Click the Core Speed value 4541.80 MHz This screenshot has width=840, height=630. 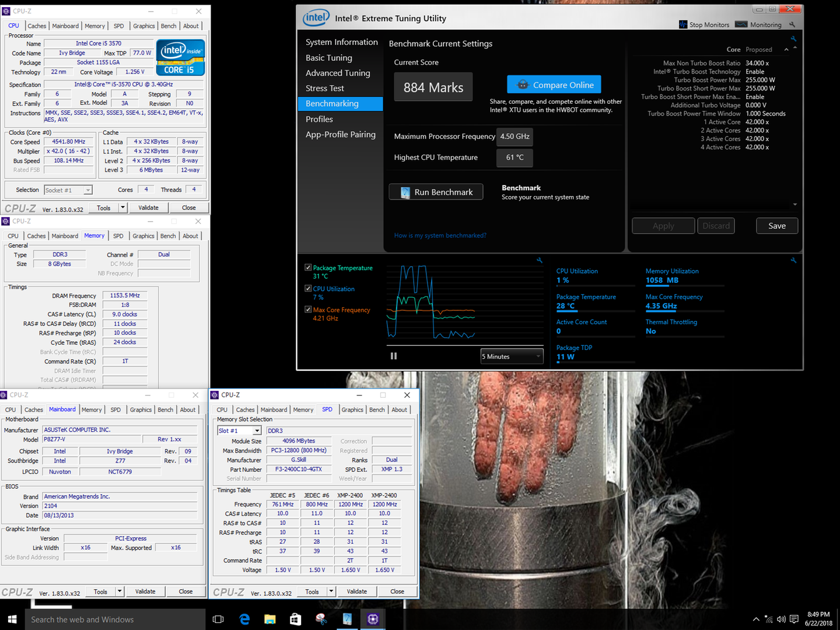(x=69, y=142)
